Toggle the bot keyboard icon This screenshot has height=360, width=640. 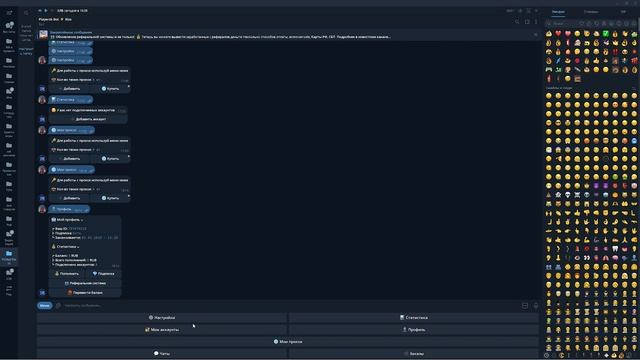[525, 305]
